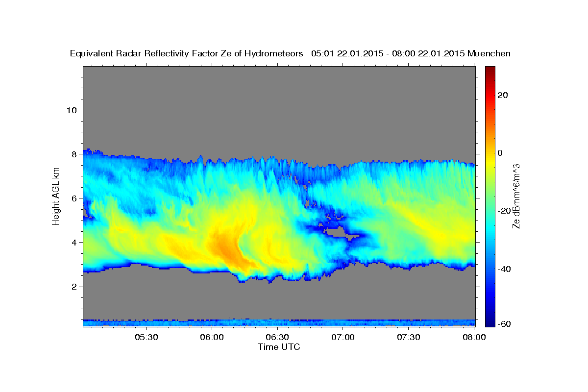
Task: Click the plot title 'Equivalent Radar Reflectivity Factor Ze of Hydrometeors'
Action: (187, 53)
